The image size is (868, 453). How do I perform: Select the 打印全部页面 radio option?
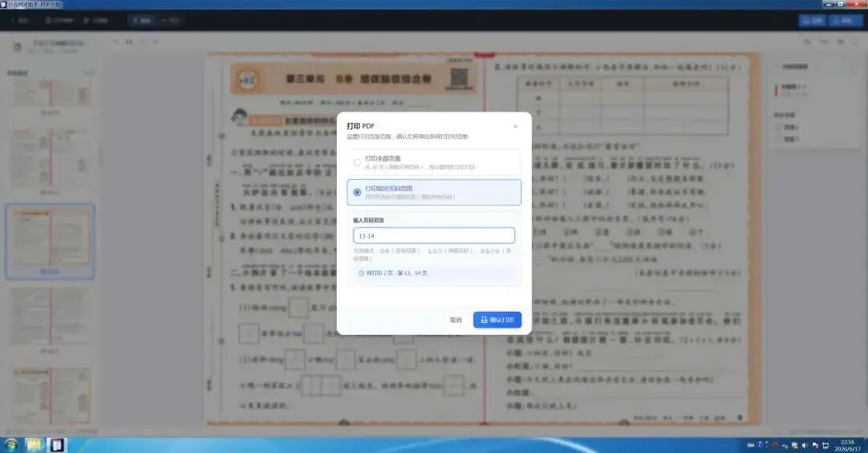357,162
